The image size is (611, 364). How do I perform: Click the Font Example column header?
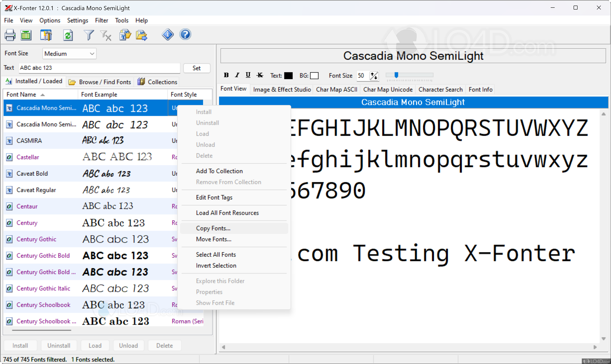[123, 94]
